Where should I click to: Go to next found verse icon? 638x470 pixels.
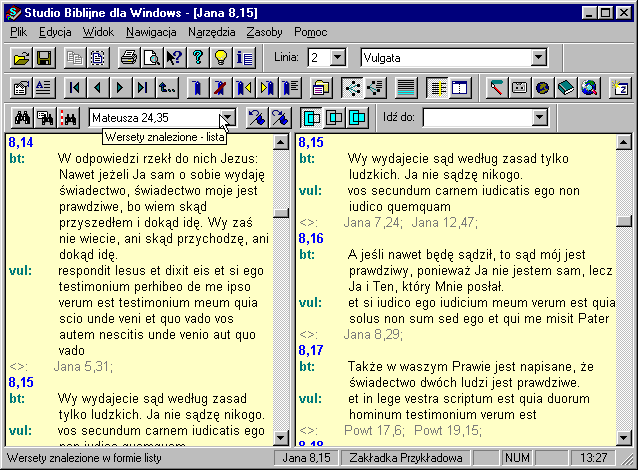tap(280, 118)
